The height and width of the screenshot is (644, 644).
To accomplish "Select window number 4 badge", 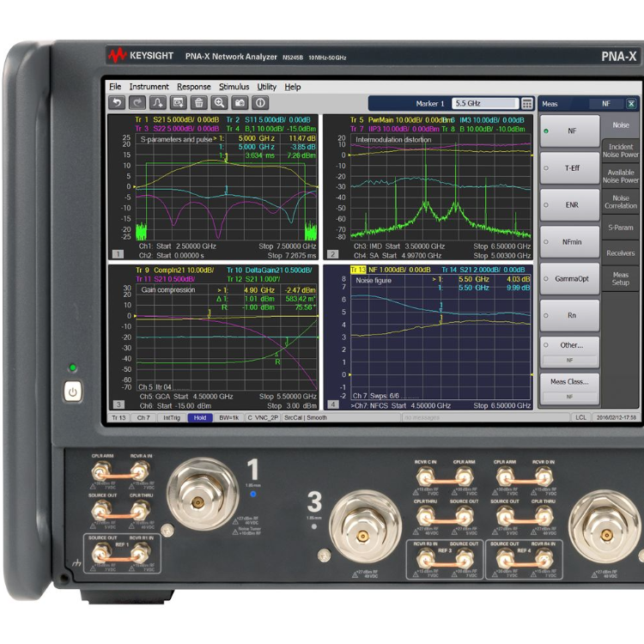I will (333, 404).
